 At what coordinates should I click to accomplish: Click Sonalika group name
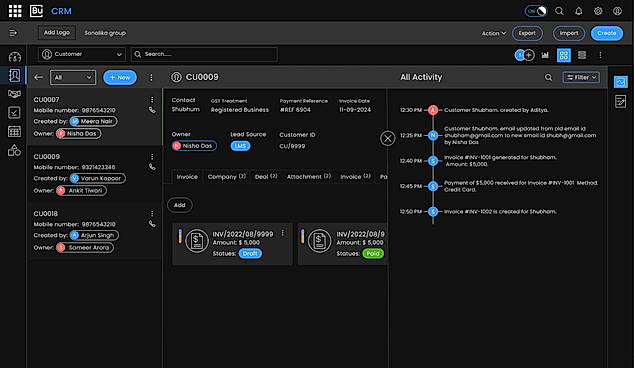click(105, 33)
